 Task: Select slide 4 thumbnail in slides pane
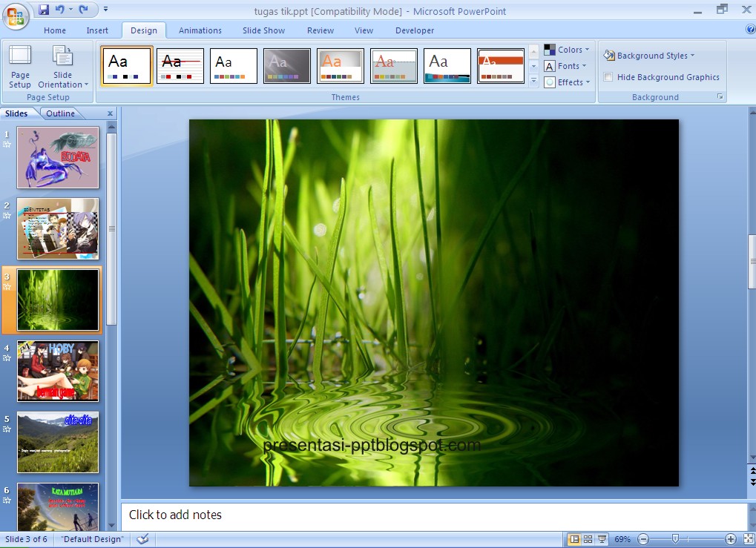58,371
